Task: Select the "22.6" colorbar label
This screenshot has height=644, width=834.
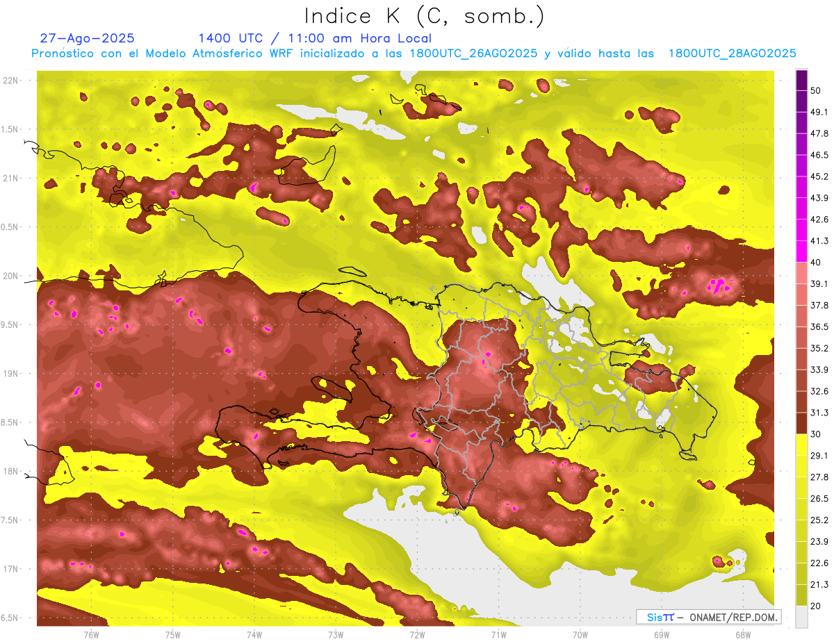Action: coord(819,563)
